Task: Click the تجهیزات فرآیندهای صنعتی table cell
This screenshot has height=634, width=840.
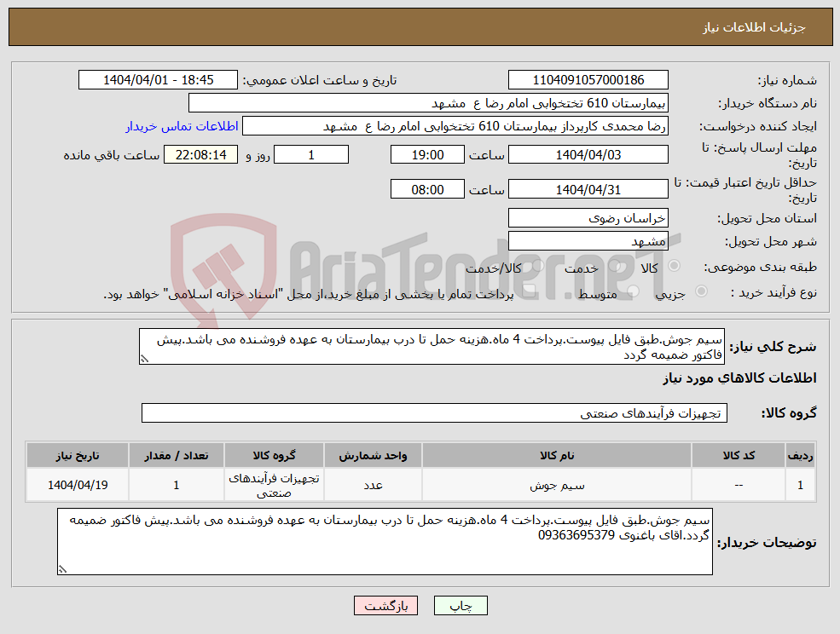Action: [274, 485]
